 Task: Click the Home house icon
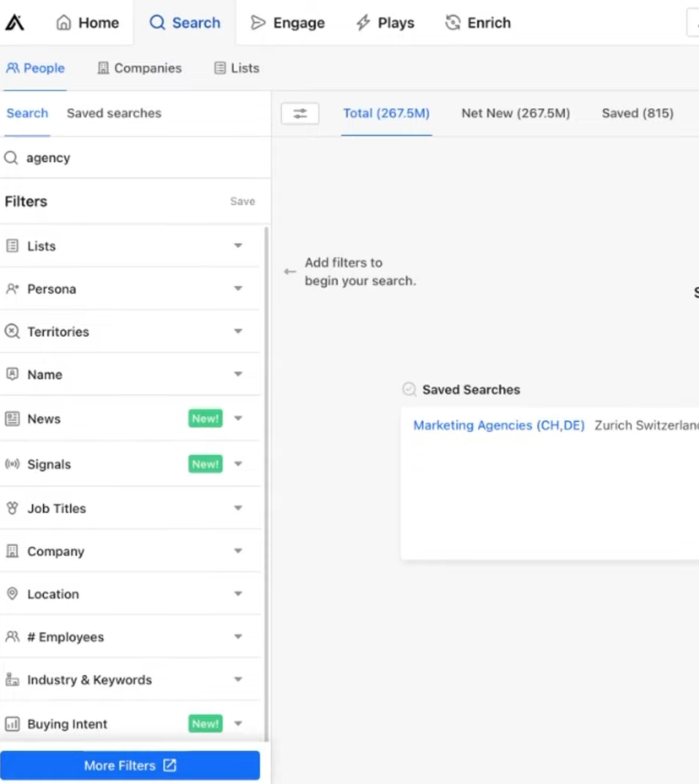pyautogui.click(x=64, y=23)
